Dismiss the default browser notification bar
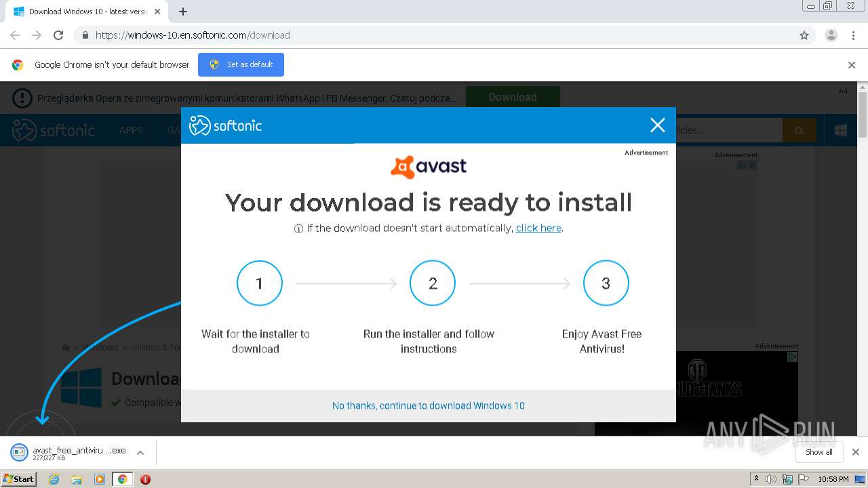 [852, 65]
